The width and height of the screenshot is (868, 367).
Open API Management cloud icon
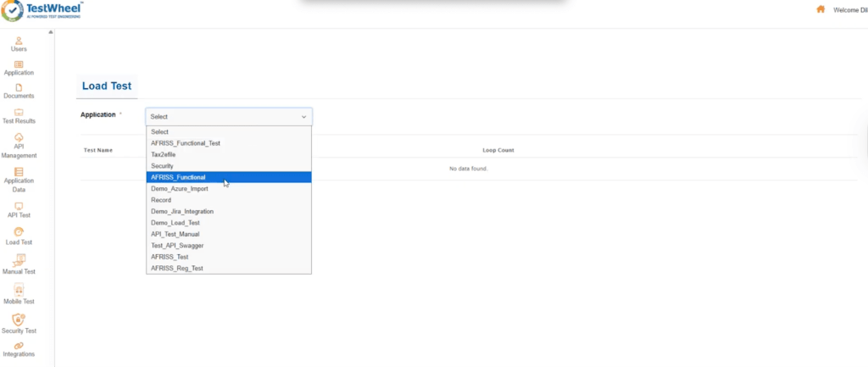pyautogui.click(x=19, y=137)
